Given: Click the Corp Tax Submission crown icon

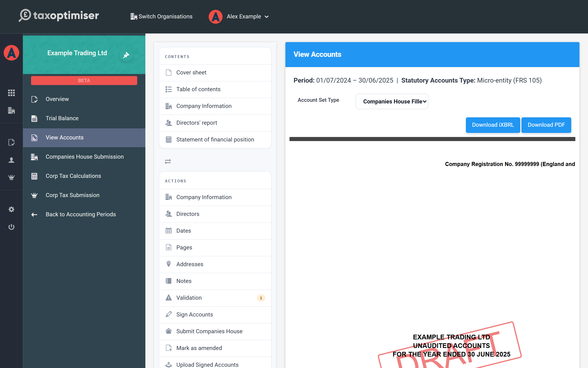Looking at the screenshot, I should pyautogui.click(x=34, y=195).
